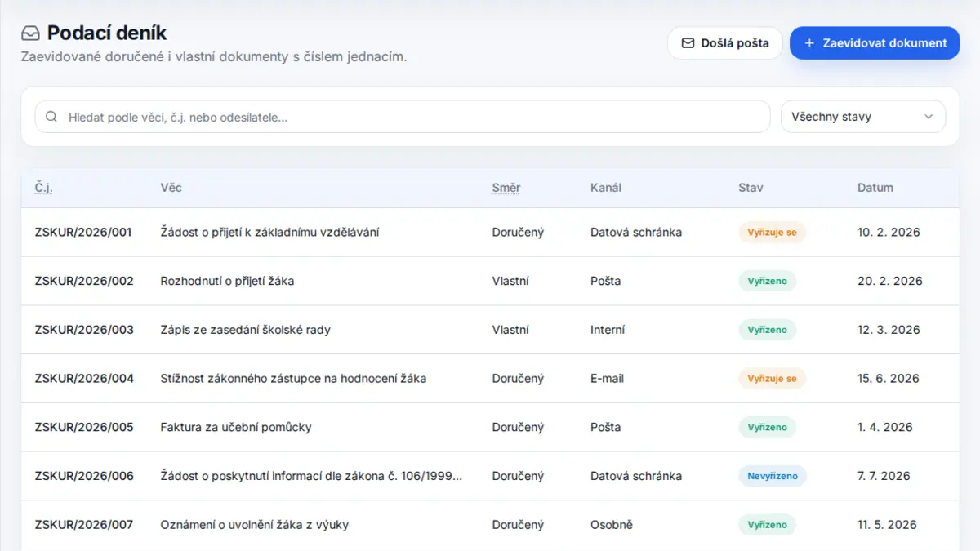Image resolution: width=980 pixels, height=551 pixels.
Task: Click Interní channel cell
Action: point(608,330)
